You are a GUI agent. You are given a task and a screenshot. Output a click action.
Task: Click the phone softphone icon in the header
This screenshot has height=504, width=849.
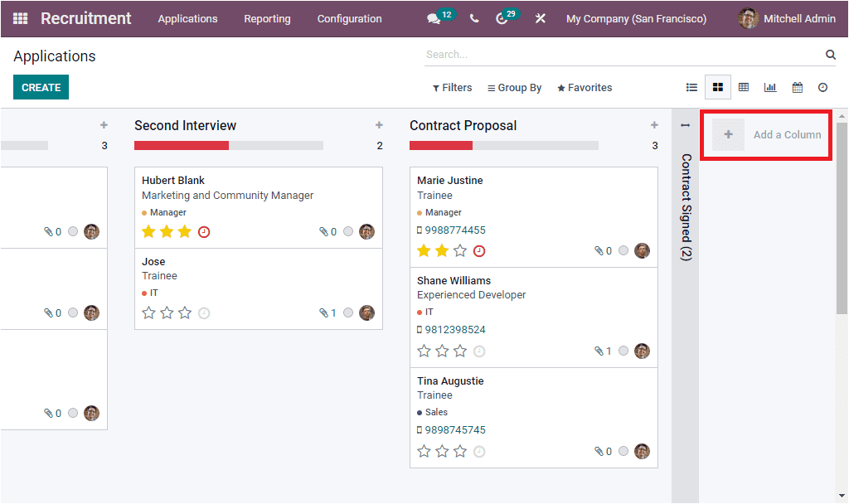coord(474,17)
